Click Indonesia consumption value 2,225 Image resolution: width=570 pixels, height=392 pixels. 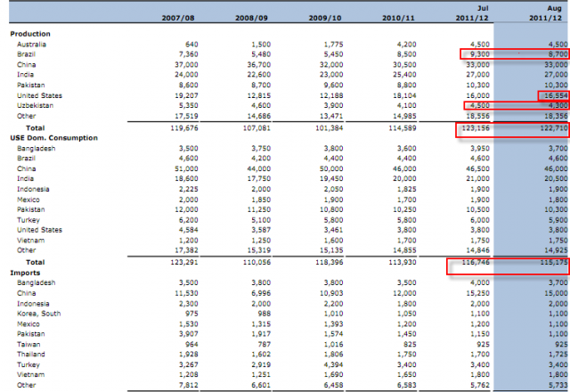[188, 189]
